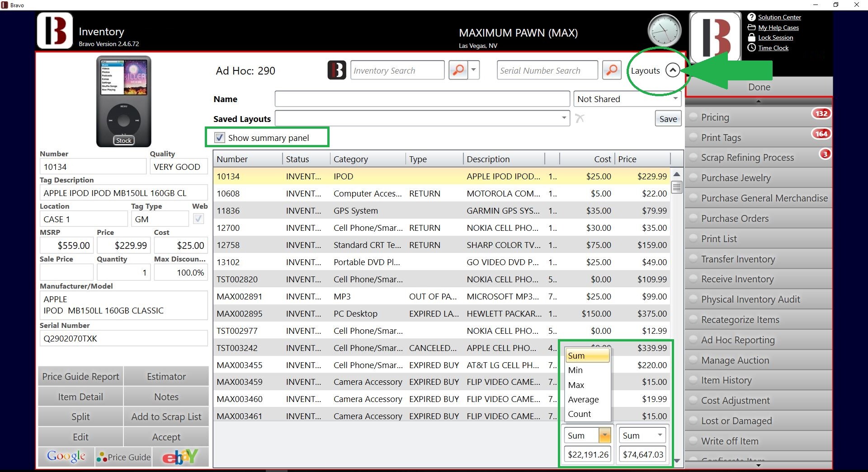The width and height of the screenshot is (868, 472).
Task: Toggle the Web checkbox
Action: (198, 219)
